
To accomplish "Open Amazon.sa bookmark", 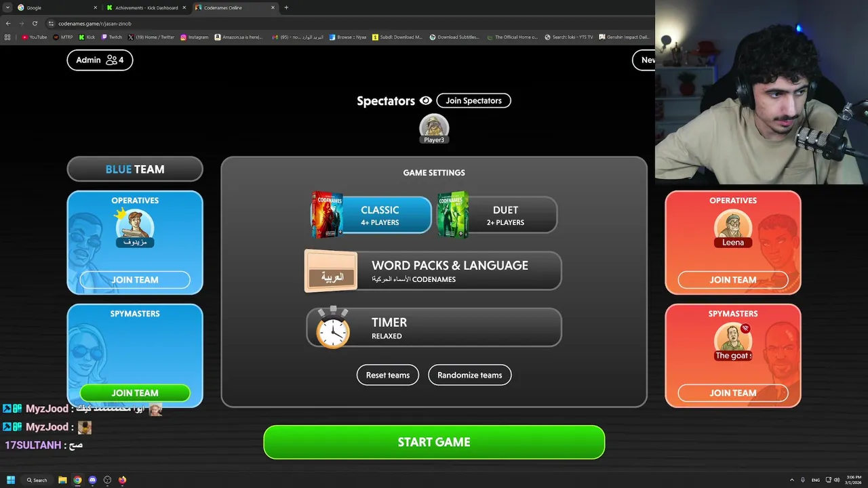I will (x=239, y=37).
